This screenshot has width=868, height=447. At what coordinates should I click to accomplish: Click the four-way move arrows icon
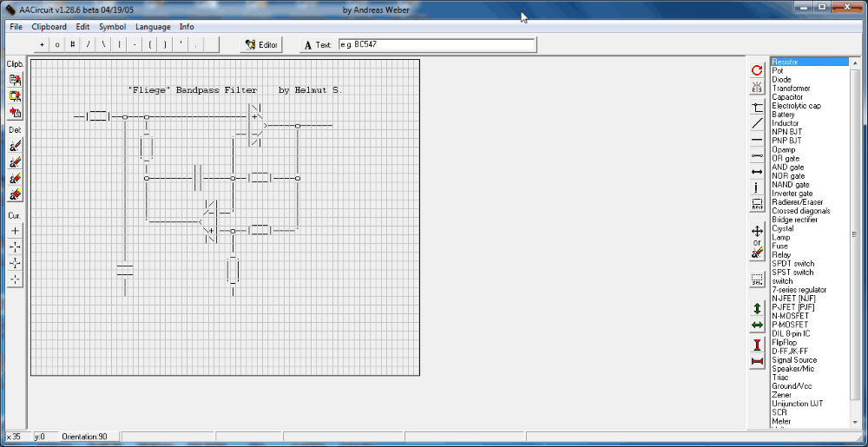[x=757, y=231]
